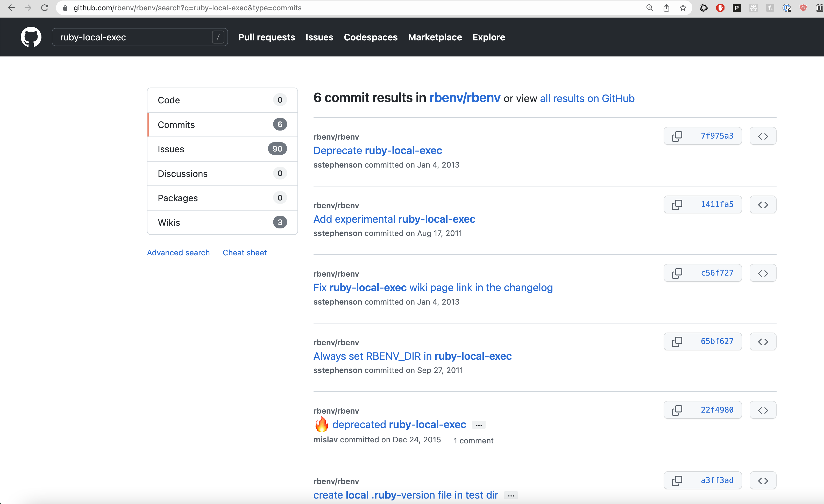
Task: Open mislav's user profile link
Action: point(325,440)
